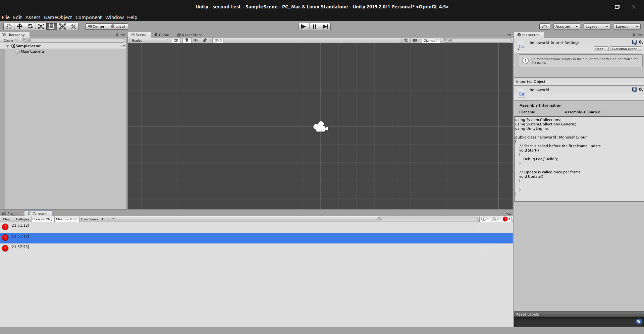644x334 pixels.
Task: Toggle info messages filter in Console
Action: 485,219
